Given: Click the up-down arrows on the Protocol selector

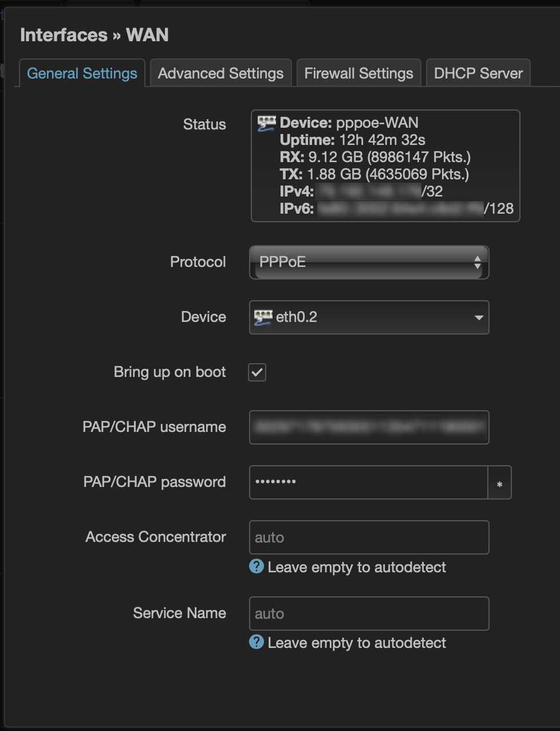Looking at the screenshot, I should pos(478,262).
